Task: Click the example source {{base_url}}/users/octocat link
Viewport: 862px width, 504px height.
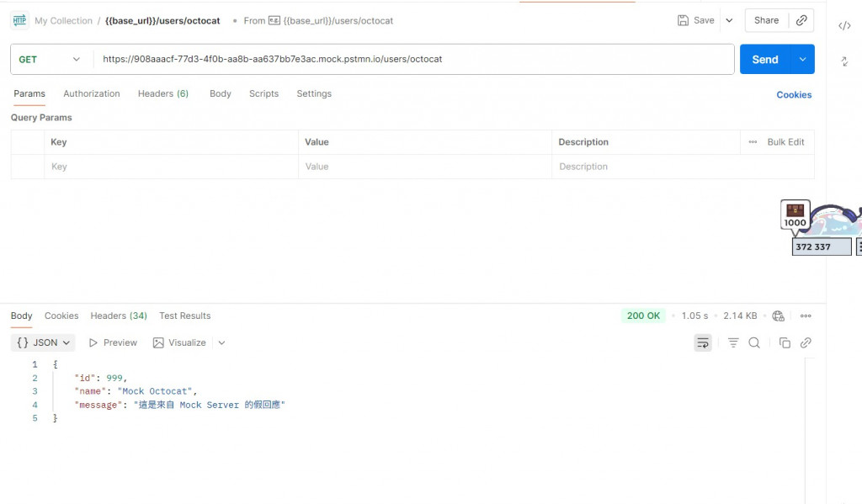Action: [338, 21]
